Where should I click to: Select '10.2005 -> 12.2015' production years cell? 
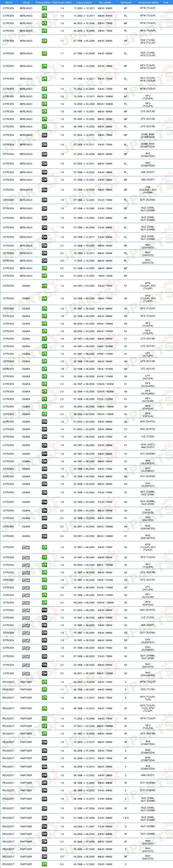(84, 742)
